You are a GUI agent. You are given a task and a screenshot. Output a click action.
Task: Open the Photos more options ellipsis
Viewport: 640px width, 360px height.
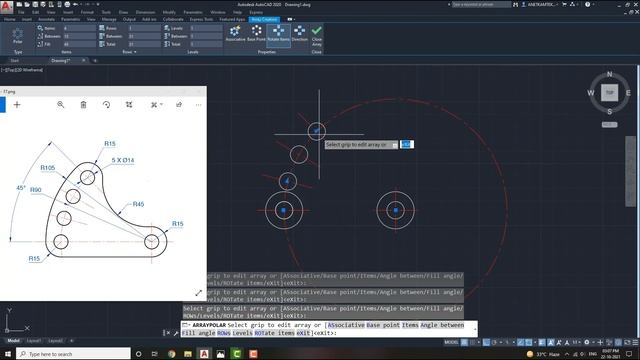198,105
